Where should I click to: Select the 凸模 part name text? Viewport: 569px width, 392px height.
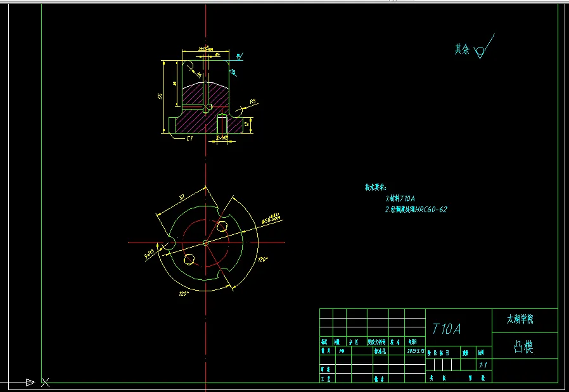[523, 346]
